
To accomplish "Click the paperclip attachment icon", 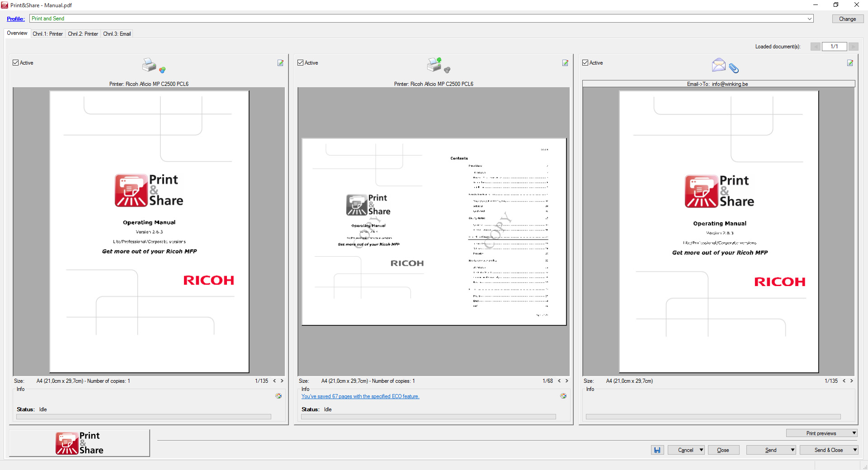I will [734, 68].
